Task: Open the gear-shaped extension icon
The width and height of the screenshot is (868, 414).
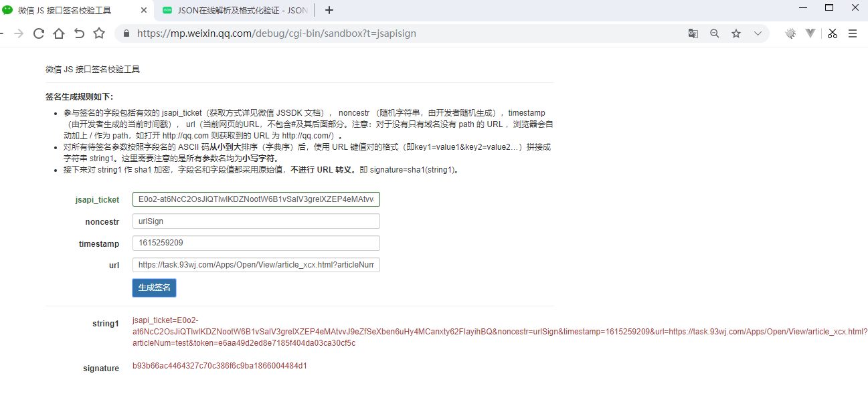Action: coord(790,33)
